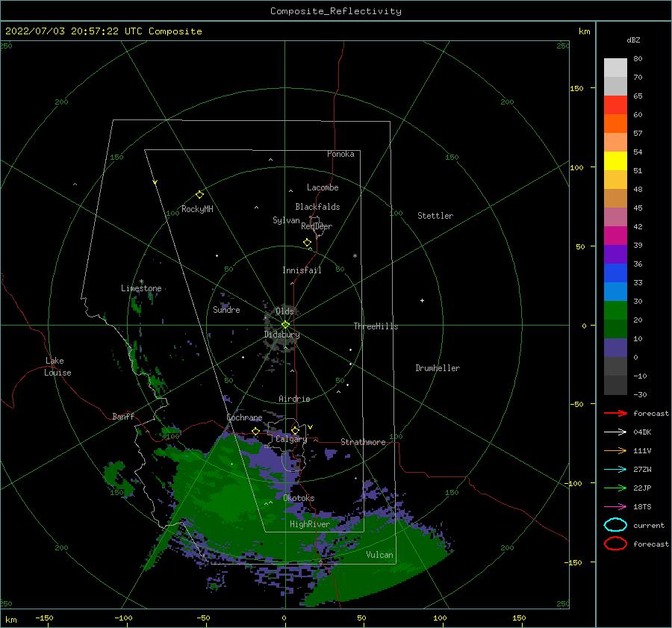
Task: Click the Banff label
Action: tap(123, 416)
